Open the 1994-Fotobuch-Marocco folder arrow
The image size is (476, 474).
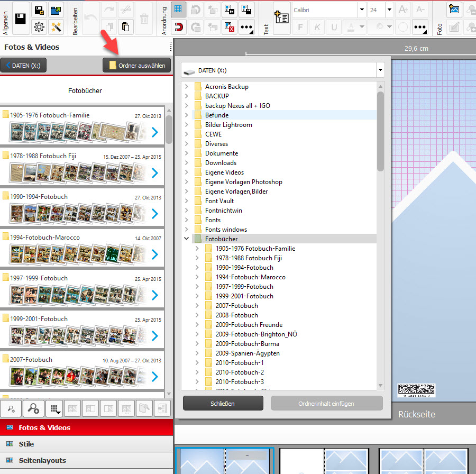coord(154,254)
